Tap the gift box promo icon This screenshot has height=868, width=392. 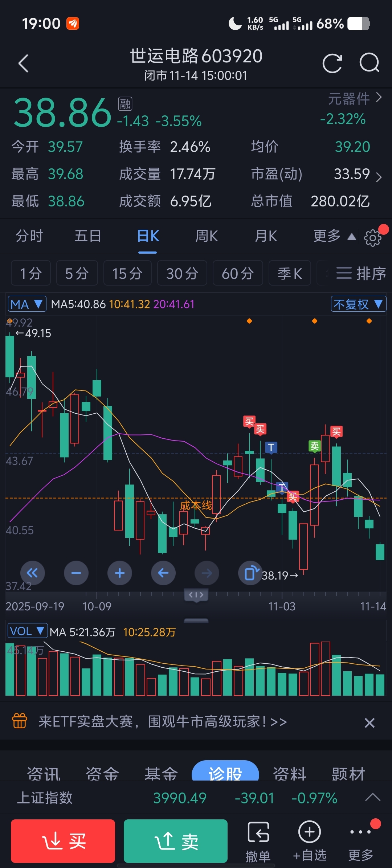(20, 721)
